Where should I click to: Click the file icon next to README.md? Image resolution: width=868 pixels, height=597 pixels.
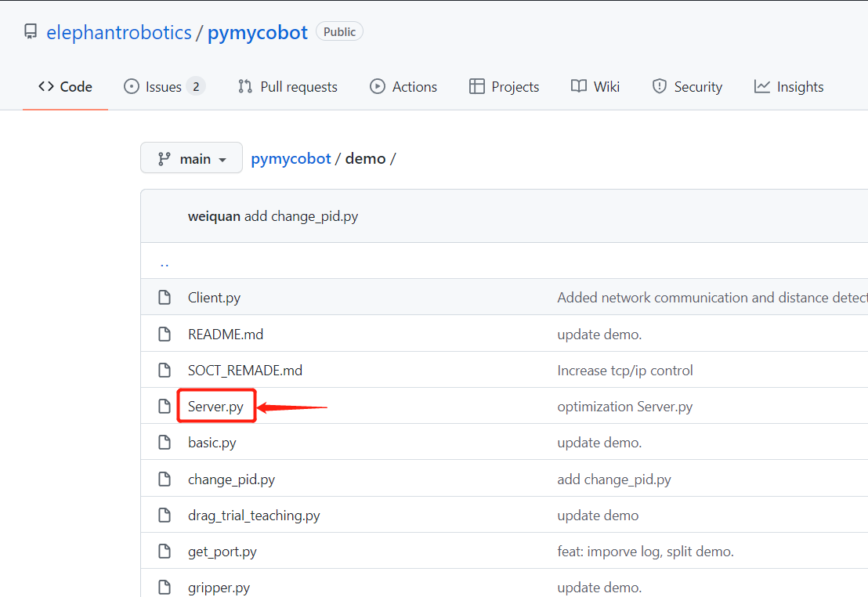pos(165,334)
